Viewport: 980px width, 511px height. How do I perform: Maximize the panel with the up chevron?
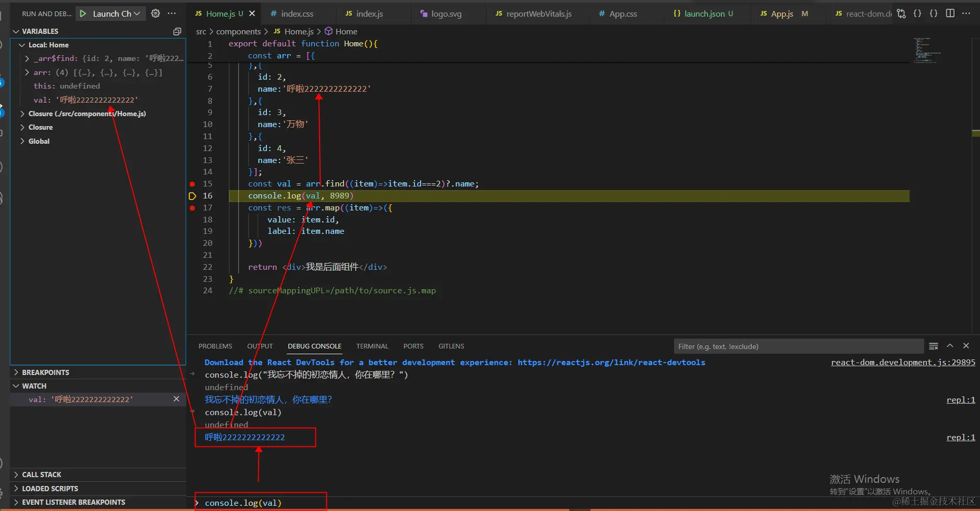coord(950,346)
